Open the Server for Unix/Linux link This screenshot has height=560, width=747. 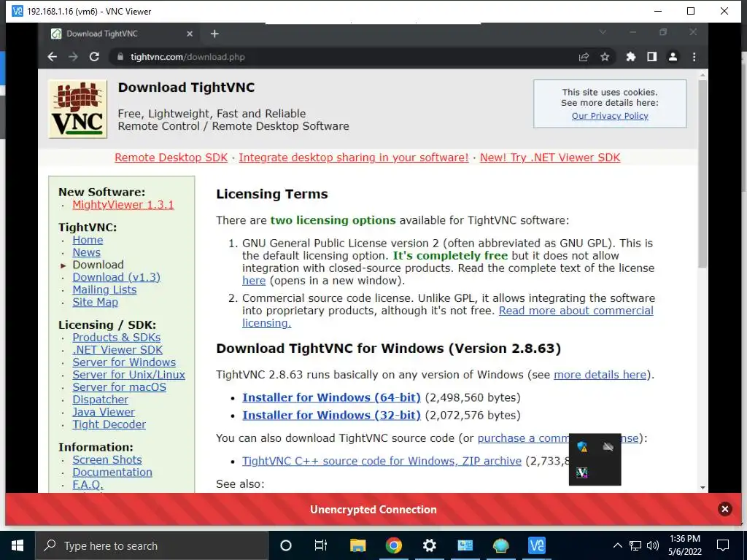(x=128, y=375)
